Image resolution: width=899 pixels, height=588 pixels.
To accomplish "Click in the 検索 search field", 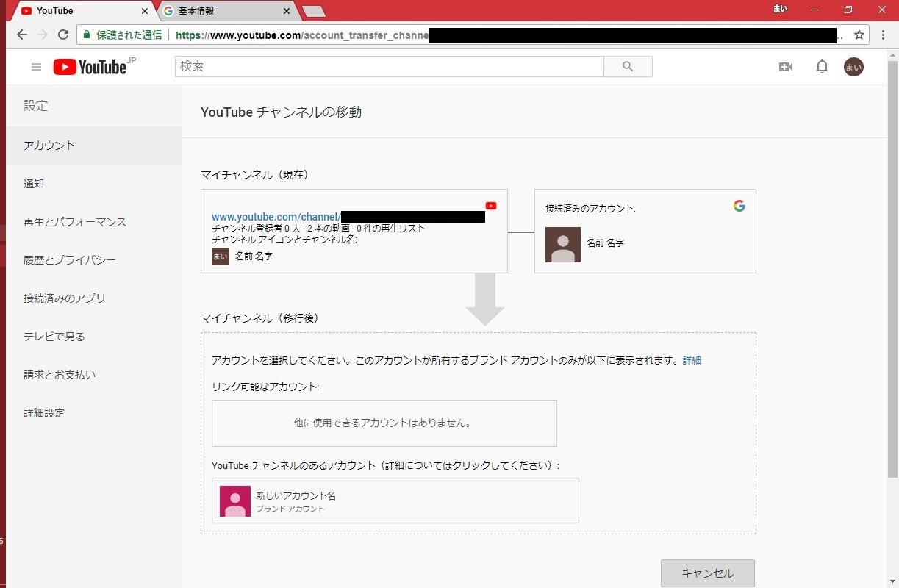I will (388, 66).
